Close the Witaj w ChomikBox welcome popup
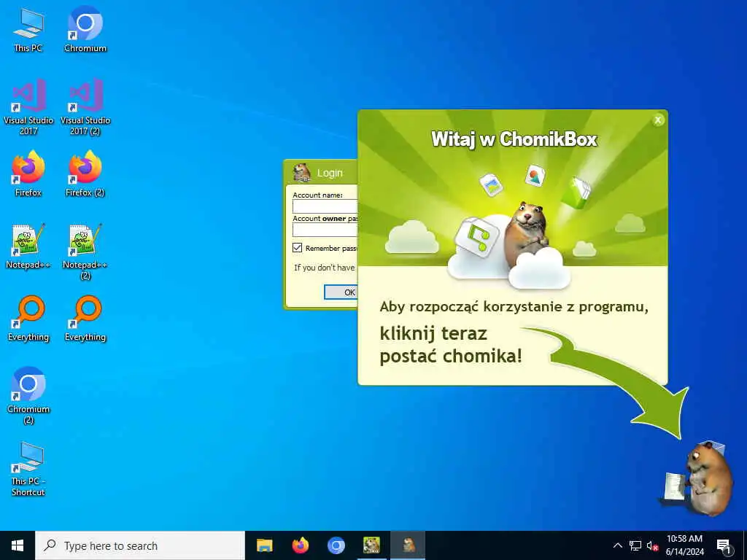747x560 pixels. pyautogui.click(x=658, y=120)
